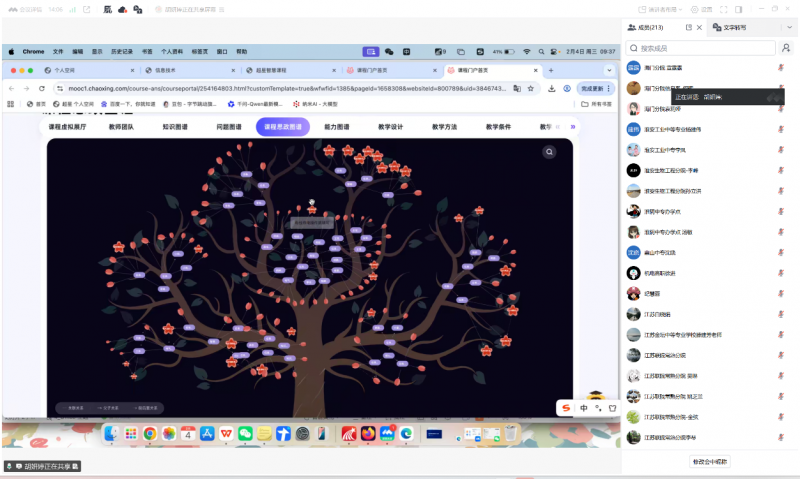
Task: Click muted mic icon of first member
Action: (780, 67)
